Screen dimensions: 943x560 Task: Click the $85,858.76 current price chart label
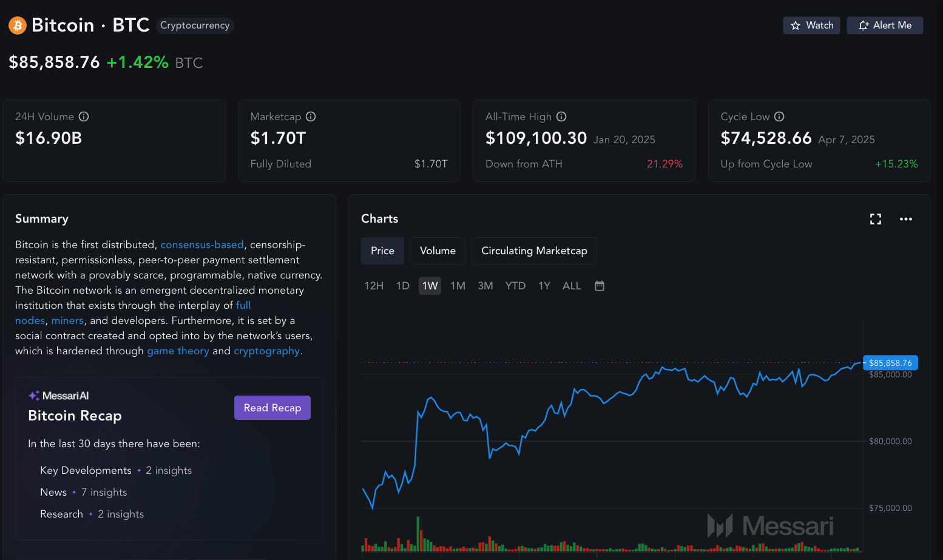tap(890, 363)
